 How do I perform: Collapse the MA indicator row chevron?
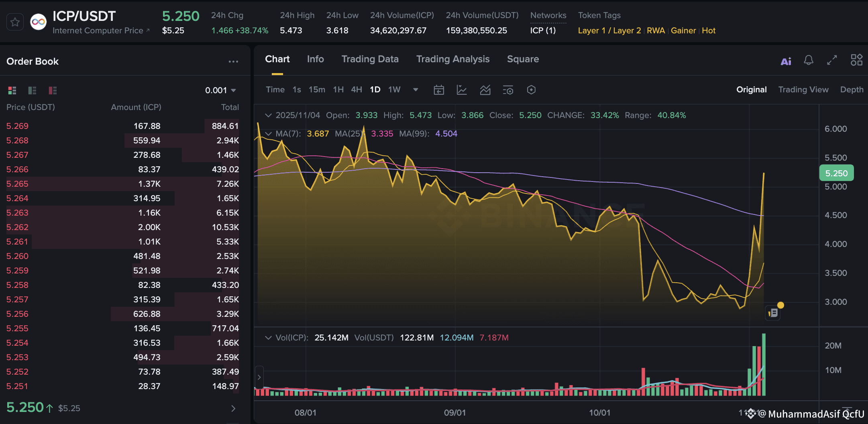[x=268, y=133]
